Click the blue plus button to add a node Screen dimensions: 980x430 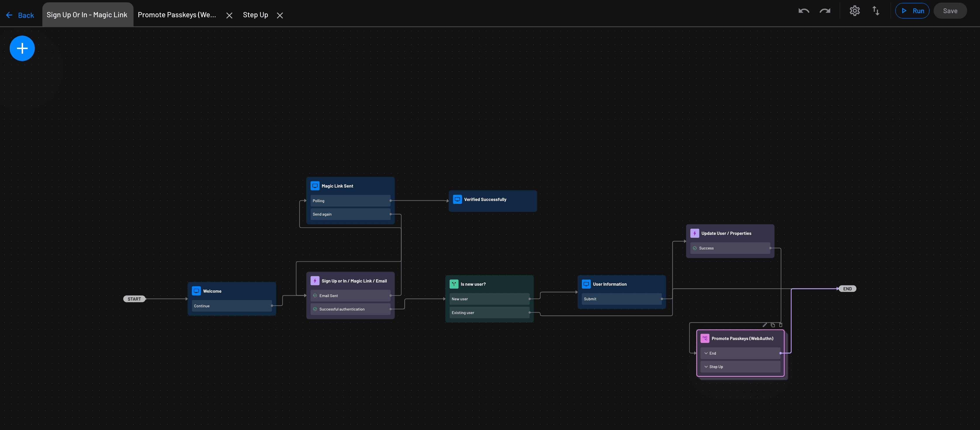tap(22, 48)
